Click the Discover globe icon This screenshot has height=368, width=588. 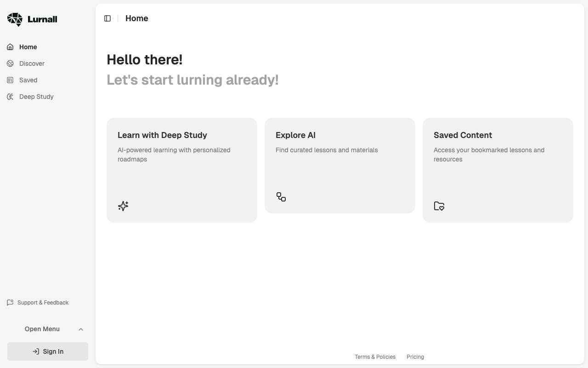coord(10,63)
